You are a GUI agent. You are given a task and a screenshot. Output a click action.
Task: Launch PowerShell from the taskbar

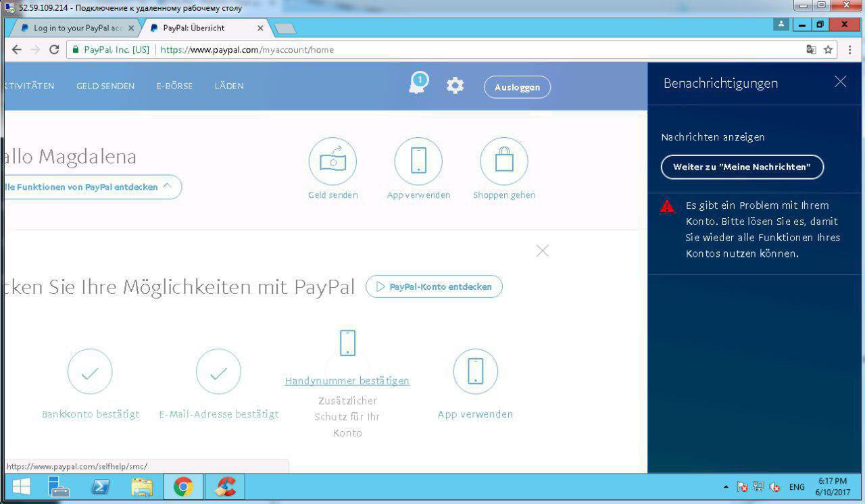click(x=100, y=486)
